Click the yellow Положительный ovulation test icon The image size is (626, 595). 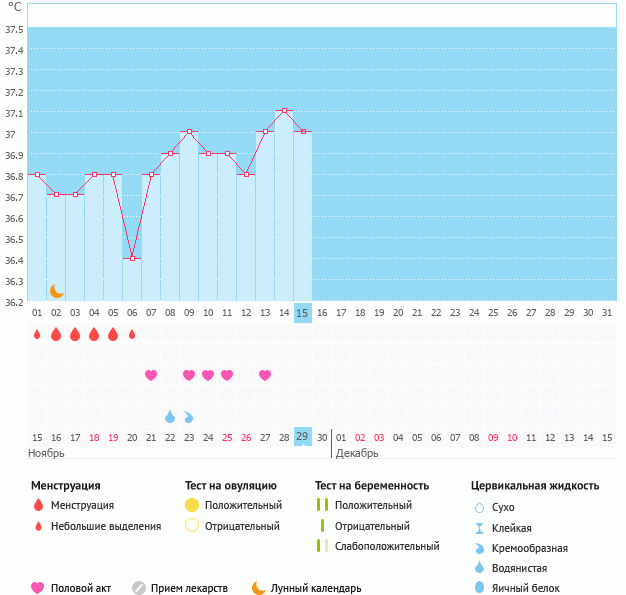click(192, 505)
